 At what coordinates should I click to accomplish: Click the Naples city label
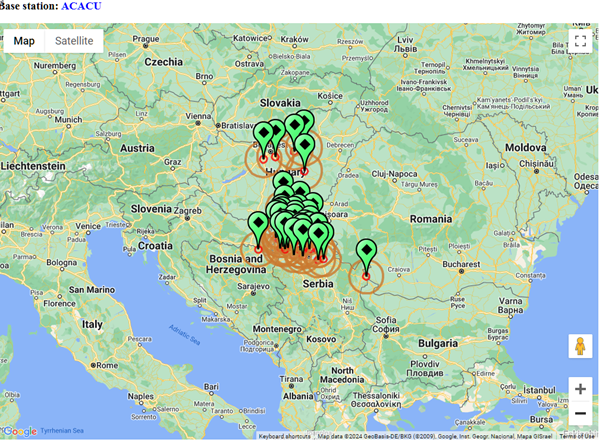(x=141, y=396)
